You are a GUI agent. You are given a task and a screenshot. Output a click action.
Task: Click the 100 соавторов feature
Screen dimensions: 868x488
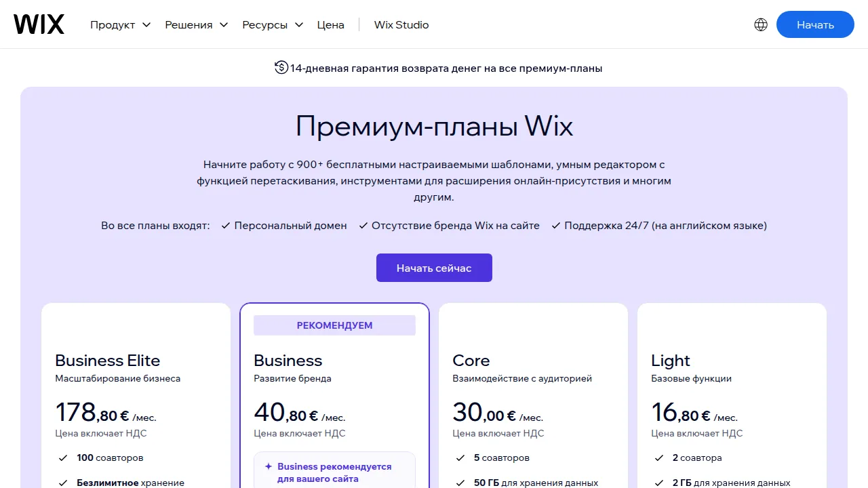coord(110,457)
